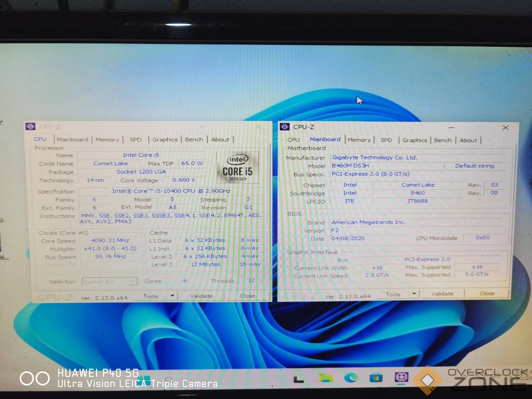The height and width of the screenshot is (399, 532).
Task: Click the Level 3 cache value "12 MBytes"
Action: pyautogui.click(x=206, y=264)
